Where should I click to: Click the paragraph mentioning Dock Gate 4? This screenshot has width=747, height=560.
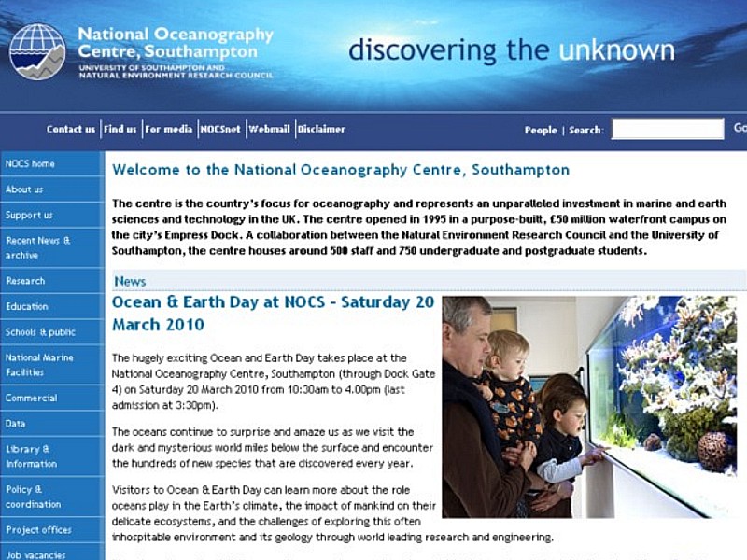[274, 382]
